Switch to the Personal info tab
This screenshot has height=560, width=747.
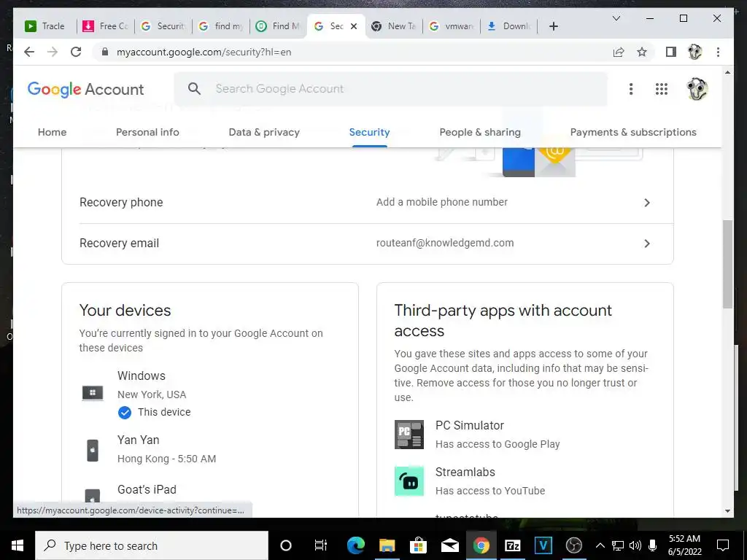click(x=147, y=133)
